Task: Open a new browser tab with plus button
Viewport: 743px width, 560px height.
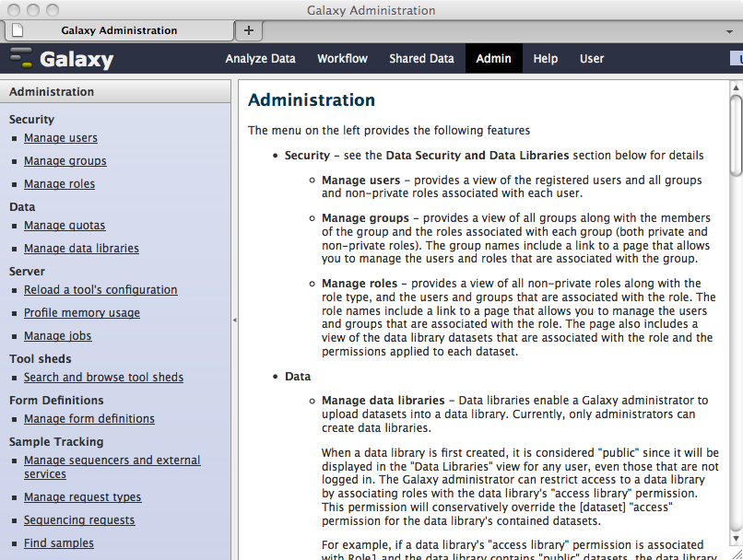Action: tap(249, 30)
